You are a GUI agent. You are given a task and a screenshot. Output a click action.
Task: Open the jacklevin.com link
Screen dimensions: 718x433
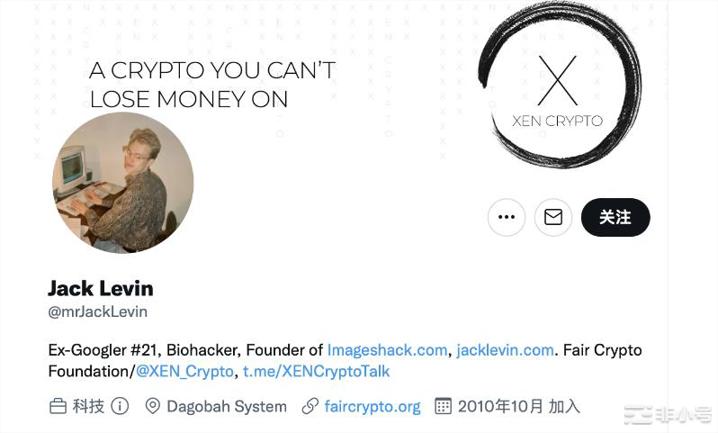(x=505, y=350)
